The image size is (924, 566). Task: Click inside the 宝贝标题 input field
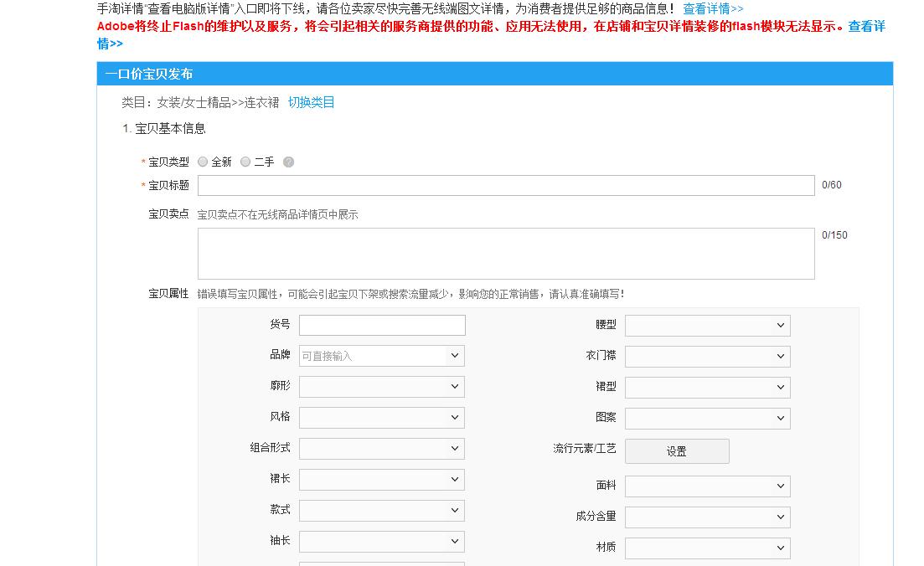pyautogui.click(x=503, y=185)
